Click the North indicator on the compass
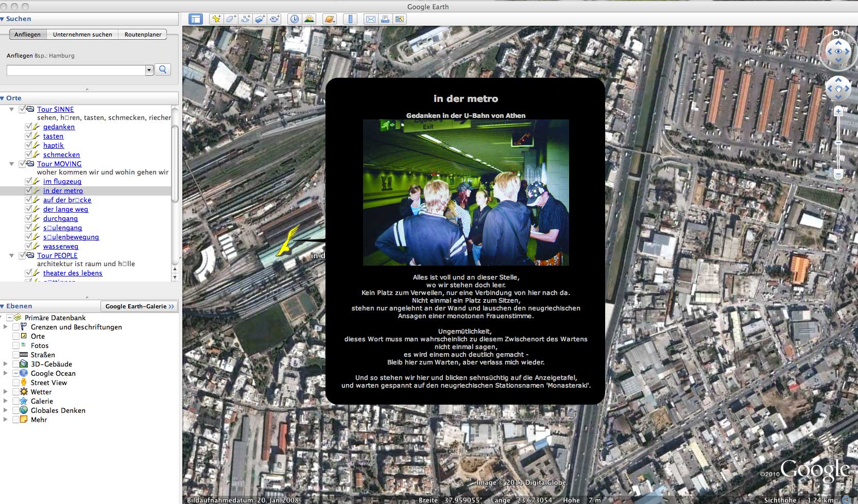Image resolution: width=858 pixels, height=504 pixels. [x=836, y=33]
